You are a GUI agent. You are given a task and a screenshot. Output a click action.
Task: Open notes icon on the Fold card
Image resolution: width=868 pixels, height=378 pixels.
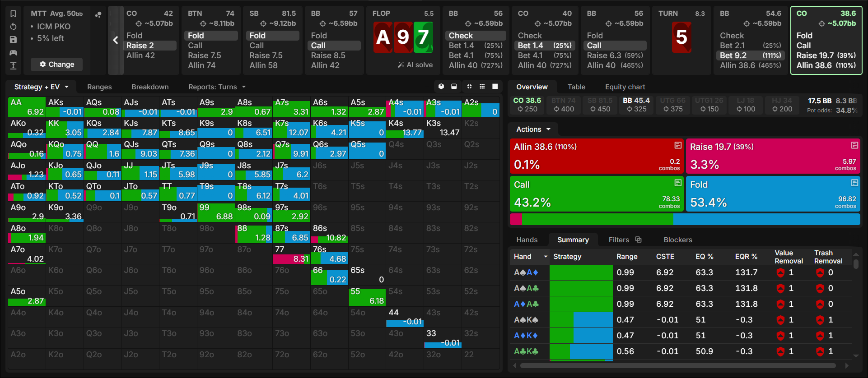[x=854, y=183]
